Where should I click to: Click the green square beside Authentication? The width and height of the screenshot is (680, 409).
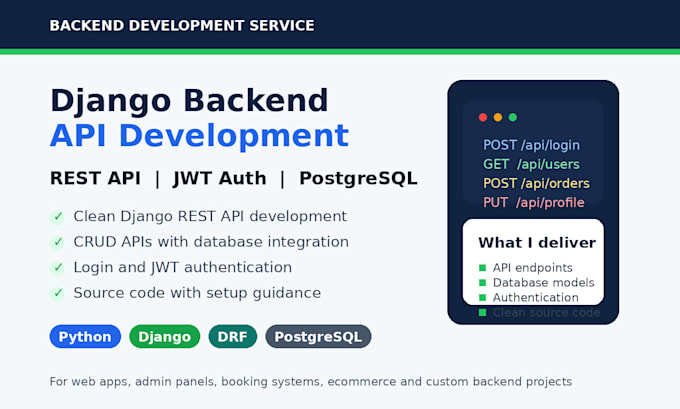pyautogui.click(x=482, y=298)
